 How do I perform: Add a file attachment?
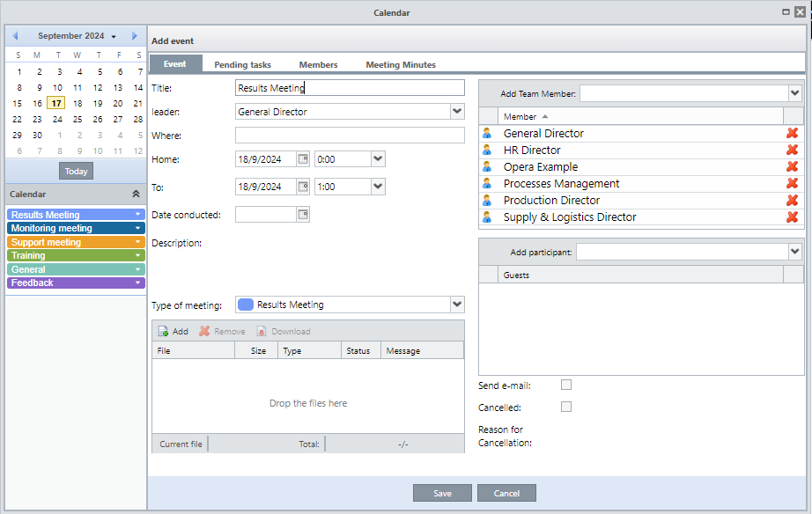click(x=173, y=331)
